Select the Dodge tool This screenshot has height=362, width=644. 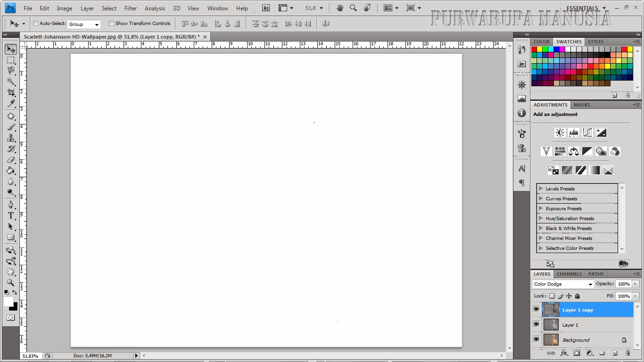[10, 192]
